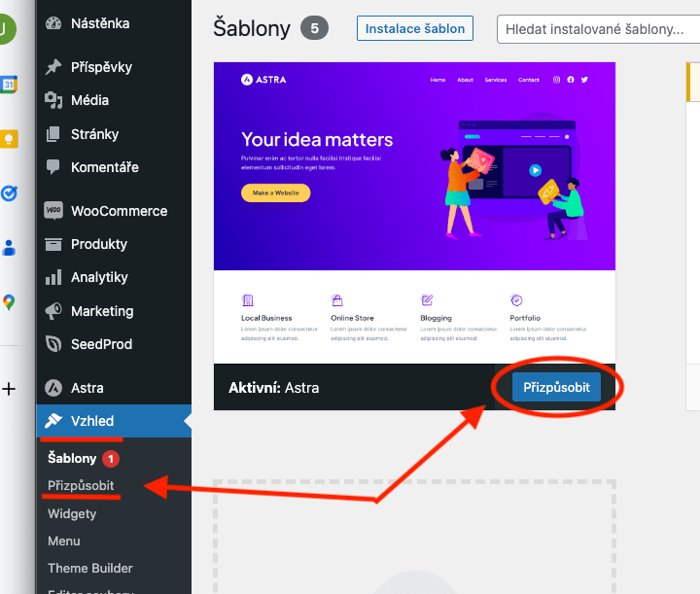Viewport: 700px width, 594px height.
Task: Focus the Hledat instalované šablony search field
Action: (x=598, y=29)
